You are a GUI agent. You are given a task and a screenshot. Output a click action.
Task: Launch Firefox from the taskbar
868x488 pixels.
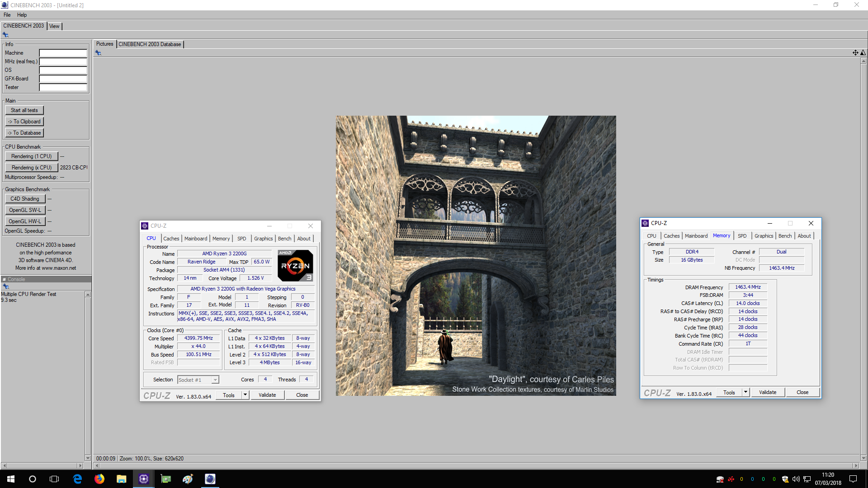coord(99,479)
